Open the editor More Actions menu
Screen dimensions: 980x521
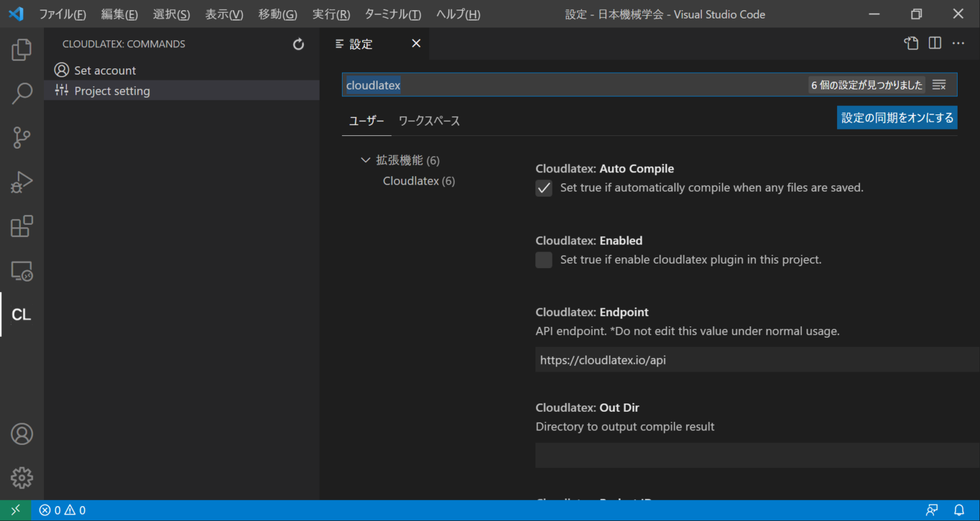pos(958,43)
